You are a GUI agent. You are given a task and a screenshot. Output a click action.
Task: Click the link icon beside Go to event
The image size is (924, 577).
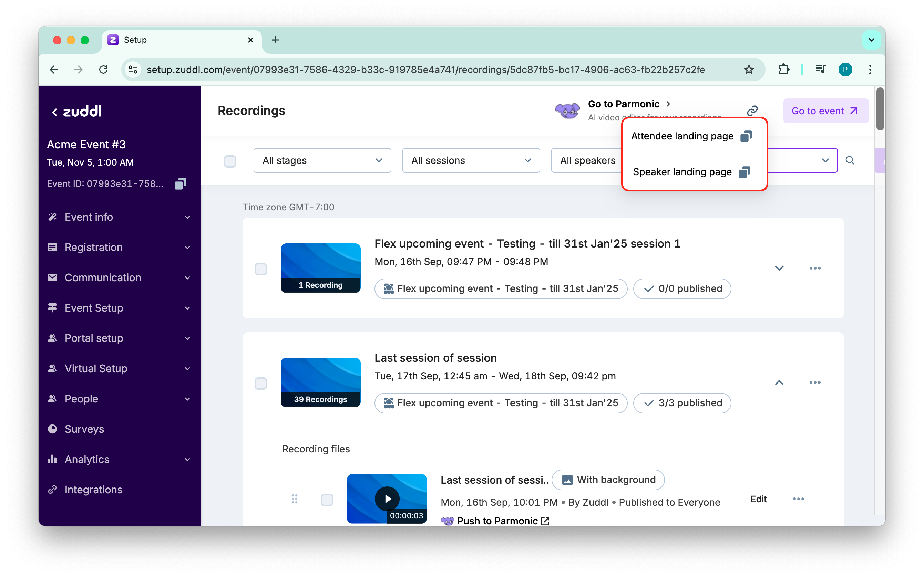tap(752, 111)
